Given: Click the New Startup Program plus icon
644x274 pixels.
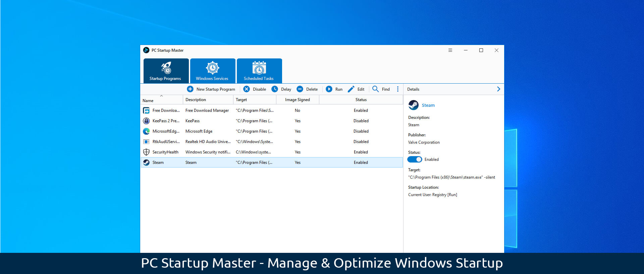Looking at the screenshot, I should [190, 89].
